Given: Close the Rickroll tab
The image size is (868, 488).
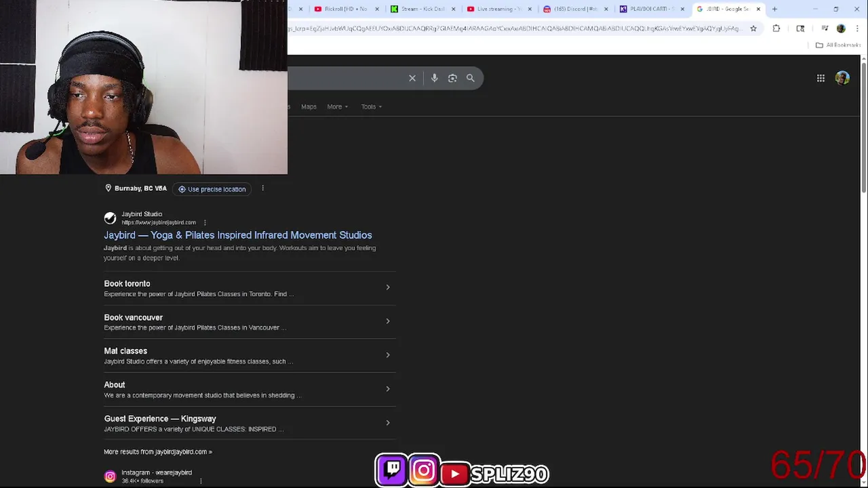Looking at the screenshot, I should tap(377, 9).
